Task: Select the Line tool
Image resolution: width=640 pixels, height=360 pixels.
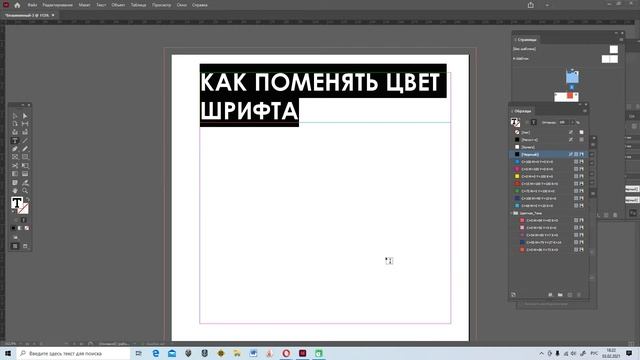Action: (25, 141)
